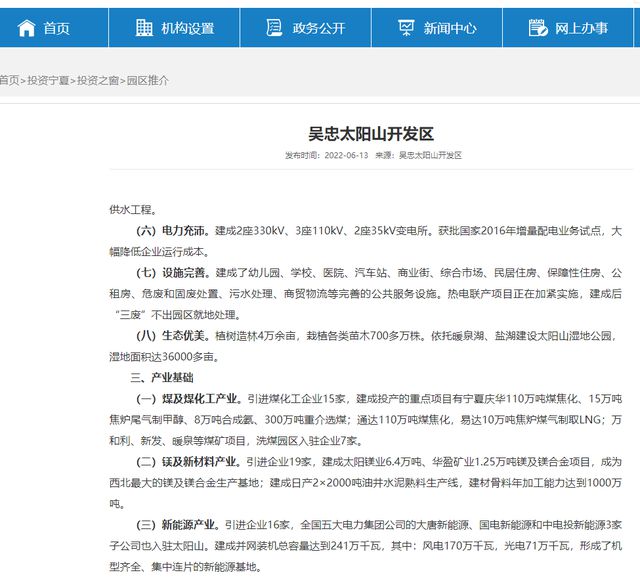Click the monitor icon for 网上办事
Viewport: 640px width, 577px height.
[538, 28]
